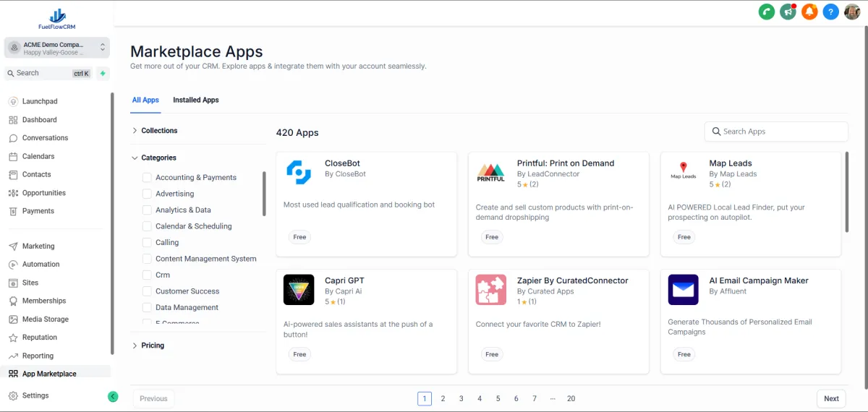Image resolution: width=868 pixels, height=412 pixels.
Task: Click the Reputation star icon
Action: (x=13, y=338)
